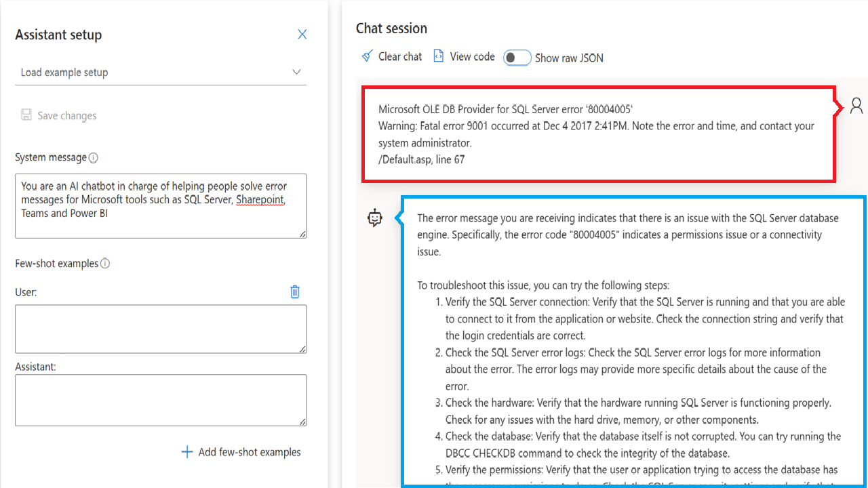Click '/Default.asp, line 67' in user message
Image resolution: width=868 pixels, height=488 pixels.
click(x=422, y=160)
